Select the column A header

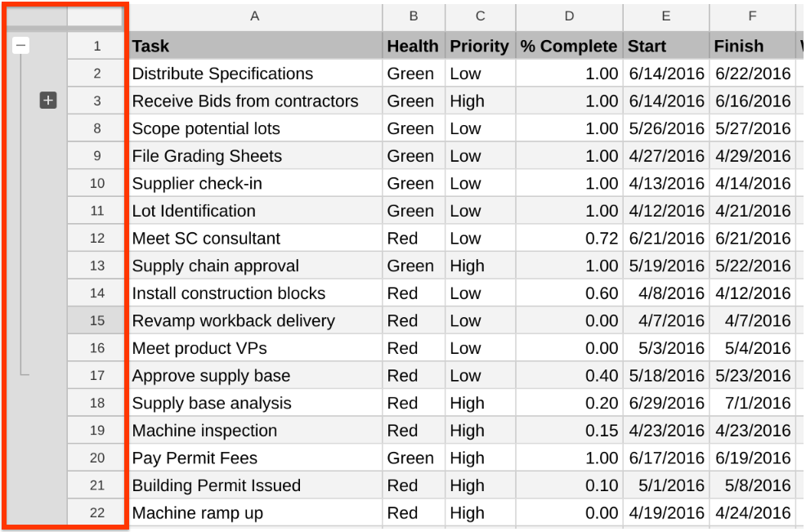(255, 17)
